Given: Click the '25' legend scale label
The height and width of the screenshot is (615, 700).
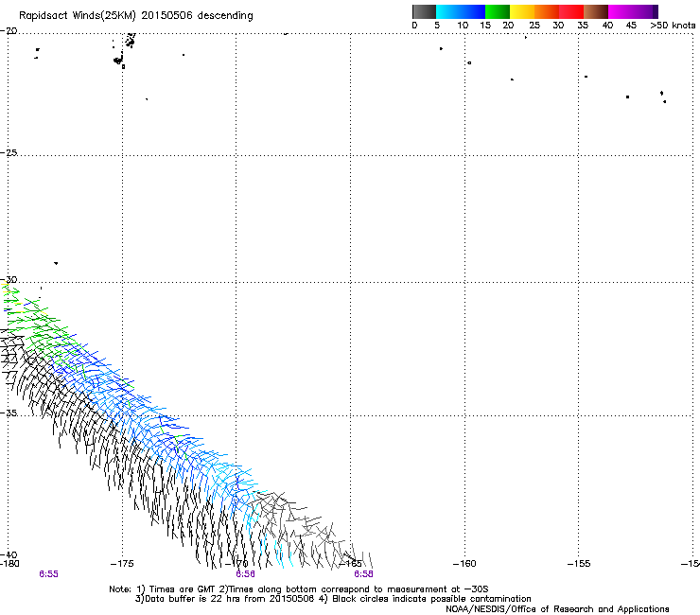Looking at the screenshot, I should point(534,26).
